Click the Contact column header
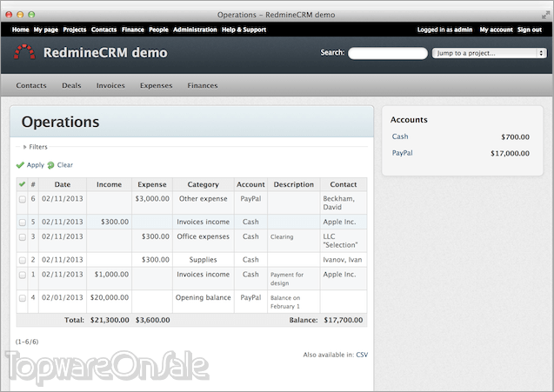This screenshot has height=392, width=554. [x=344, y=184]
